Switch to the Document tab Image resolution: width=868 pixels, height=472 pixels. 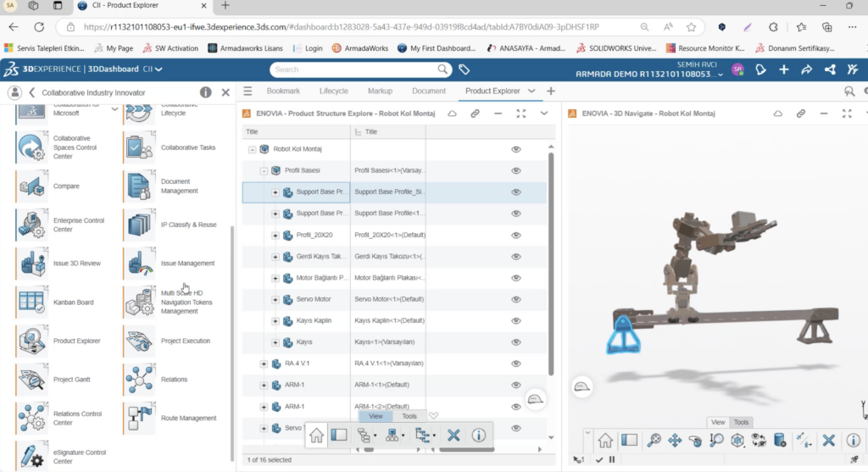[428, 91]
